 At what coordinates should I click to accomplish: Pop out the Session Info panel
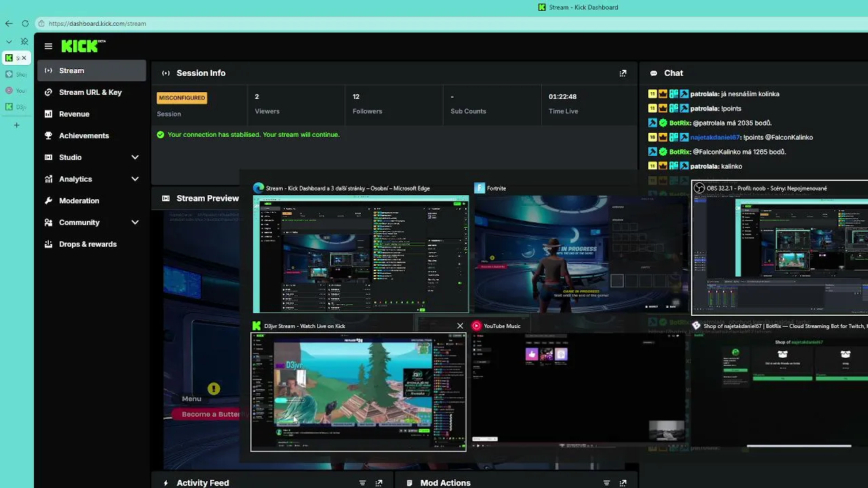pyautogui.click(x=623, y=73)
